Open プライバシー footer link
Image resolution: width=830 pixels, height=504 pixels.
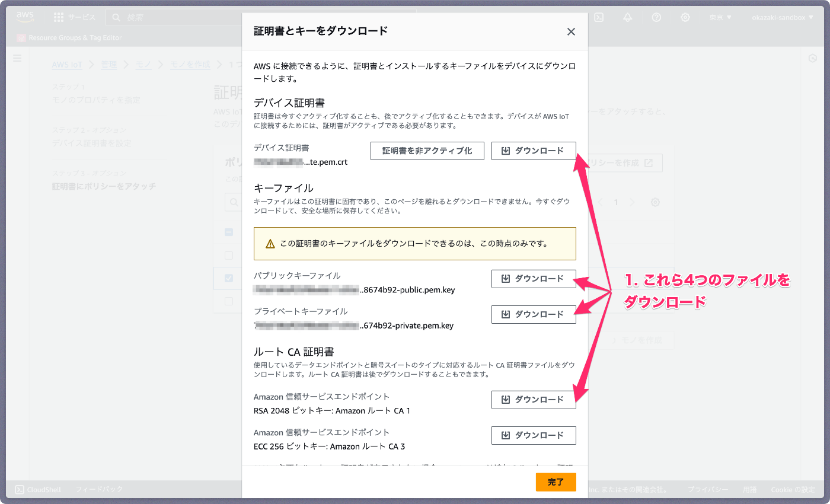[708, 490]
